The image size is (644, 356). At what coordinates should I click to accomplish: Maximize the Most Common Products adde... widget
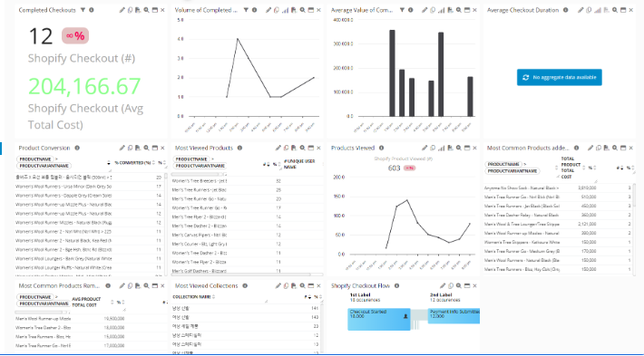point(622,148)
